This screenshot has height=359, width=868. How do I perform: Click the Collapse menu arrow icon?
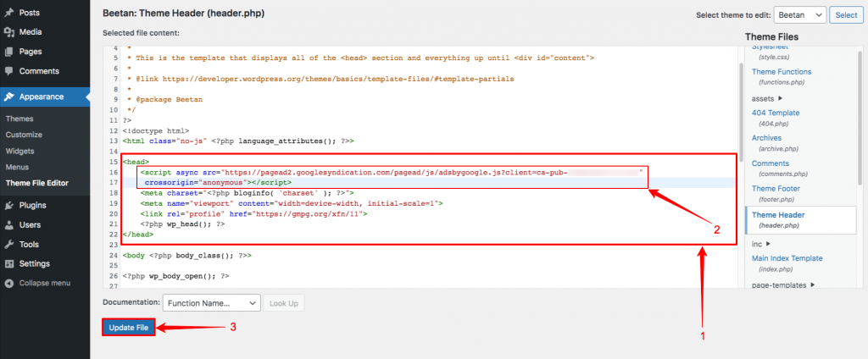(x=8, y=283)
